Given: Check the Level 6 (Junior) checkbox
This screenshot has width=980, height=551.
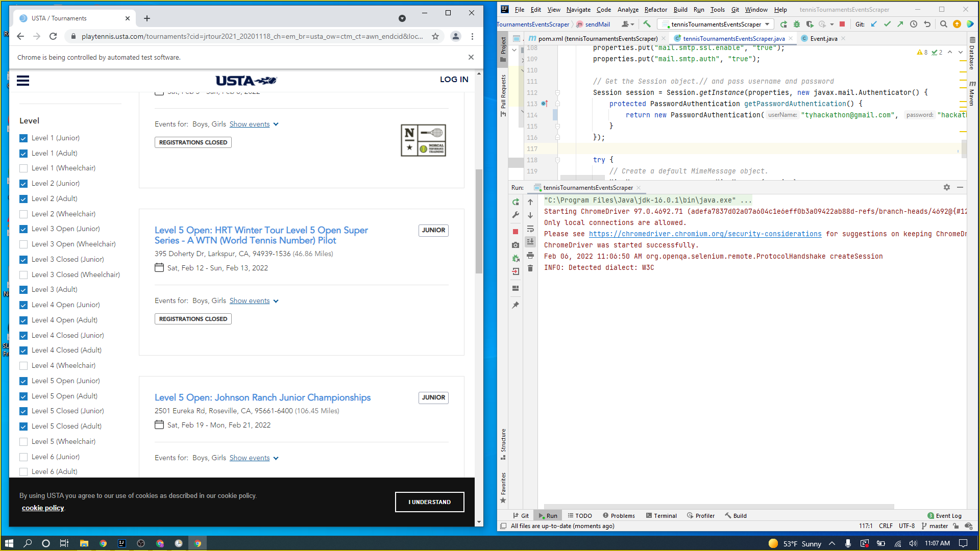Looking at the screenshot, I should [x=23, y=457].
